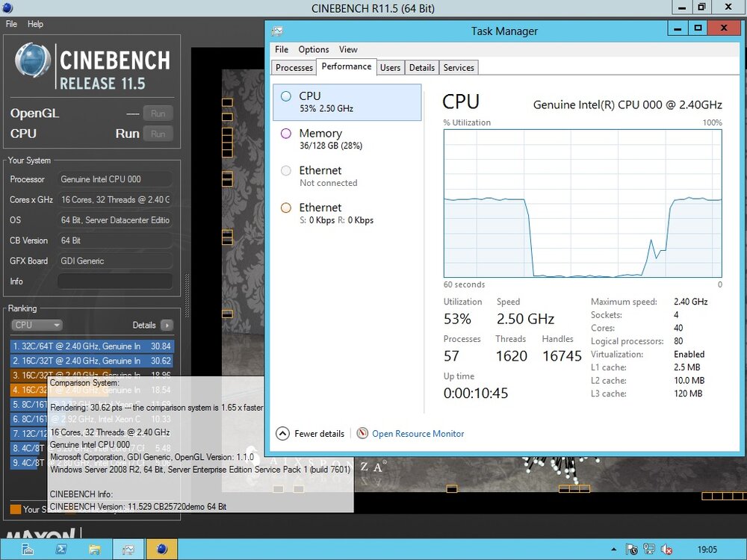Switch to the Details tab
Viewport: 747px width, 560px height.
tap(421, 68)
